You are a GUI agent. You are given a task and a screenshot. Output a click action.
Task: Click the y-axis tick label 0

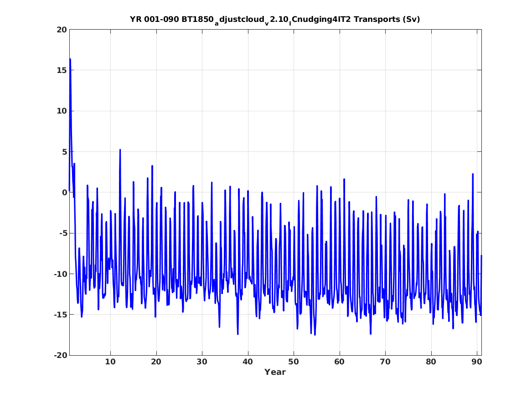(x=64, y=192)
